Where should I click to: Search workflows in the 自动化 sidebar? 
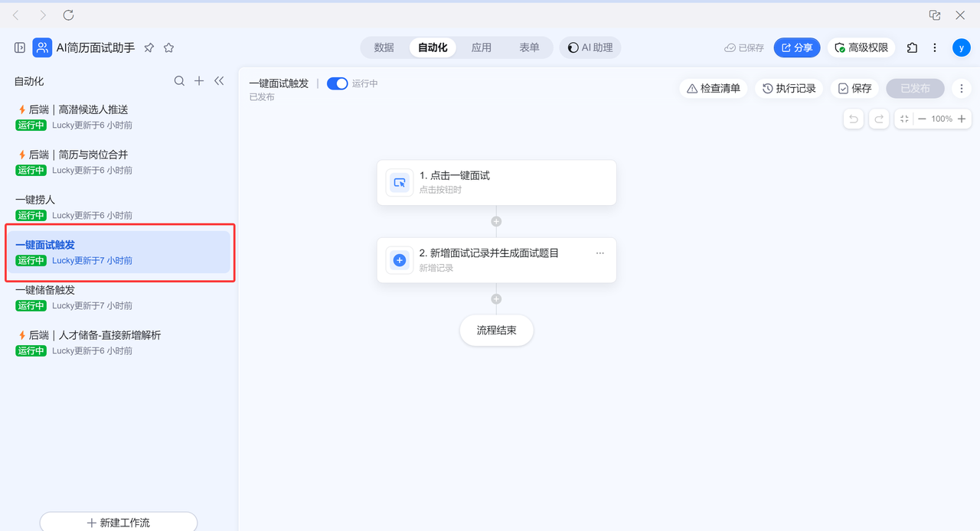(x=179, y=81)
